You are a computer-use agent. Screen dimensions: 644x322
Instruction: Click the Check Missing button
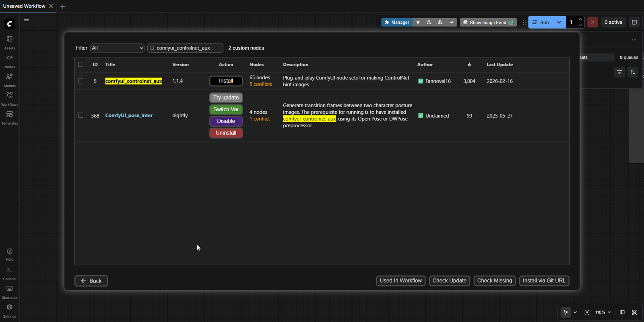click(495, 281)
